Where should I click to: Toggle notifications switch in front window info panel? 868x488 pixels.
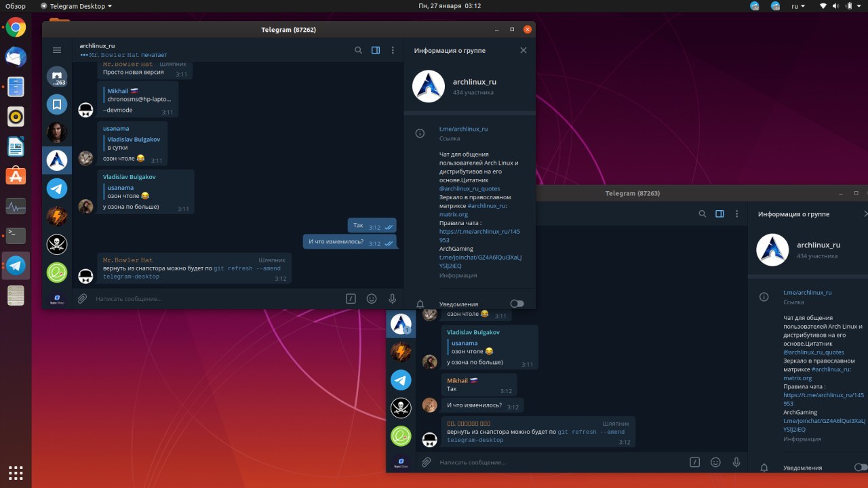517,304
